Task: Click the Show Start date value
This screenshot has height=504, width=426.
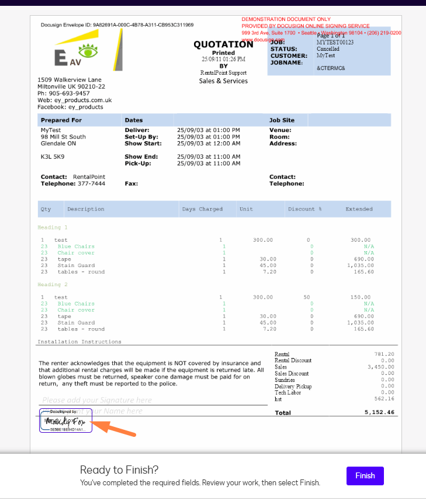Action: pos(209,143)
